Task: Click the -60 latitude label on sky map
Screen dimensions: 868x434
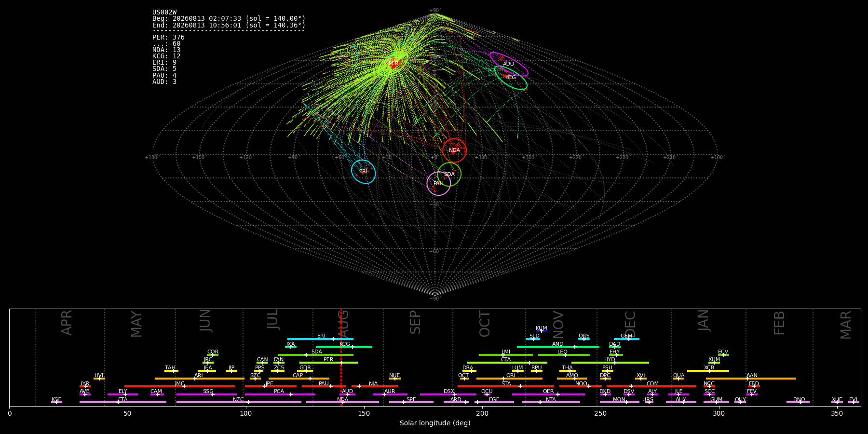Action: click(435, 252)
